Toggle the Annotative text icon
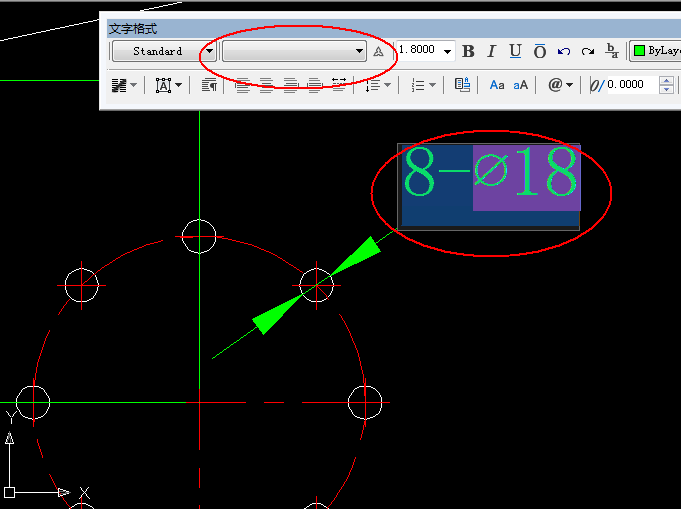681x509 pixels. tap(378, 52)
